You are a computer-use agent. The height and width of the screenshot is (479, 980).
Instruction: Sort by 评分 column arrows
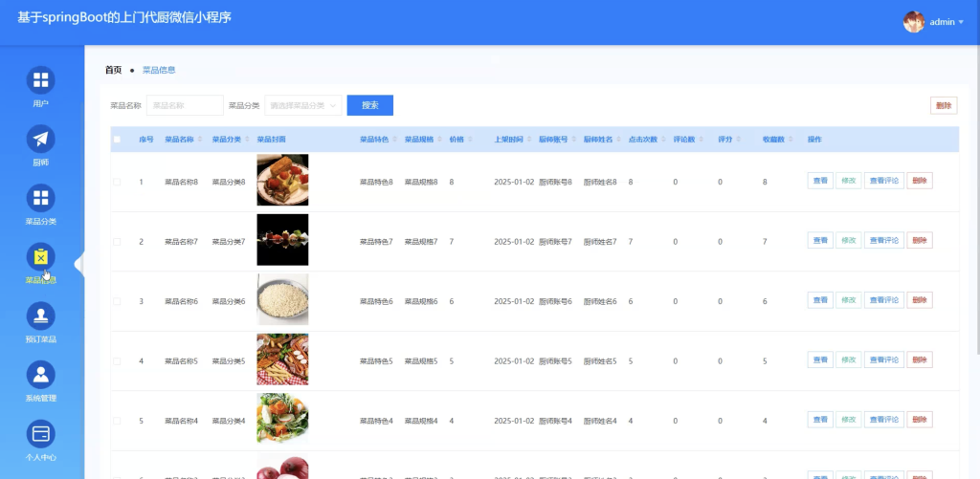[738, 140]
